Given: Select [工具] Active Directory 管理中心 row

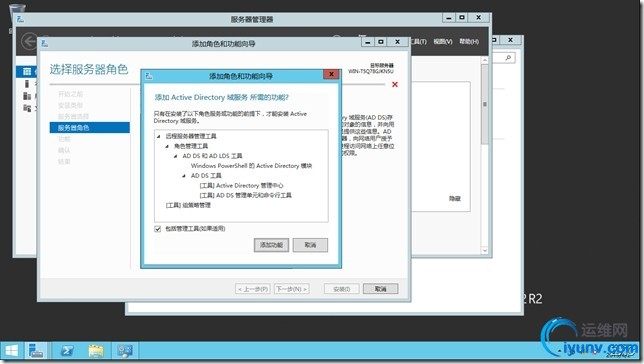Looking at the screenshot, I should 241,185.
